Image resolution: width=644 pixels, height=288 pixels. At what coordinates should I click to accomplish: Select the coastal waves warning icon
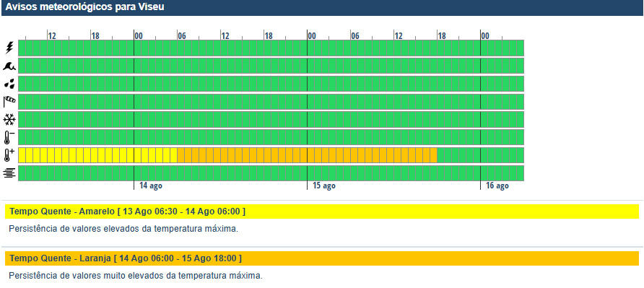point(9,66)
